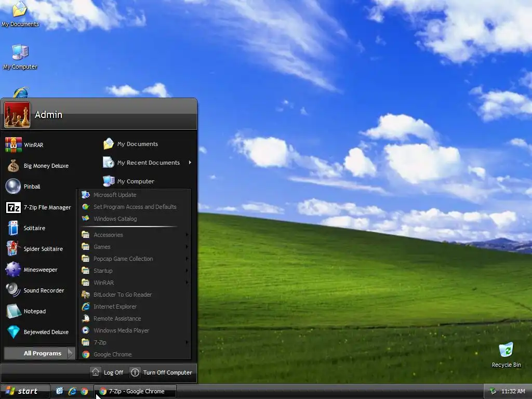Viewport: 532px width, 399px height.
Task: Launch Google Chrome from All Programs
Action: 135,354
